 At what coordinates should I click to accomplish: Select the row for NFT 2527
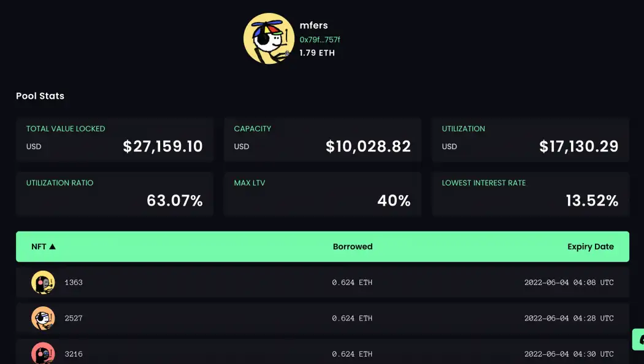tap(322, 318)
